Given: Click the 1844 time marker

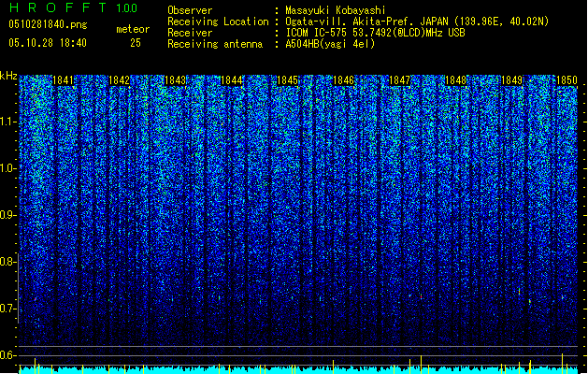Looking at the screenshot, I should [x=232, y=80].
